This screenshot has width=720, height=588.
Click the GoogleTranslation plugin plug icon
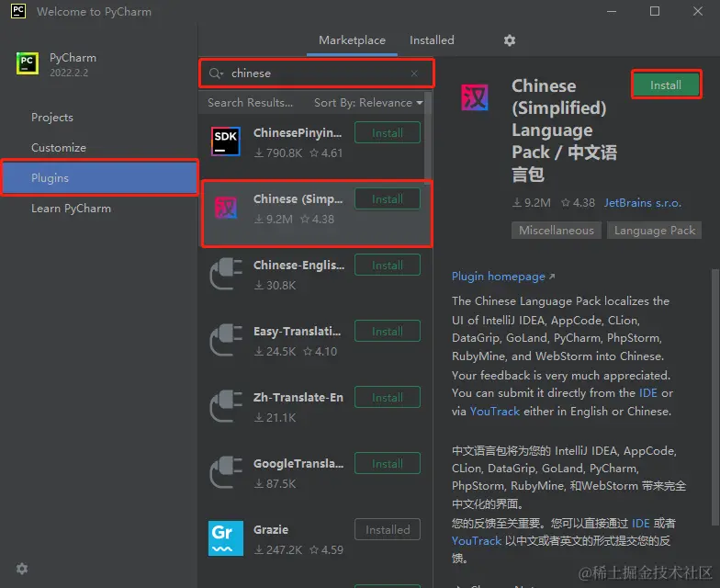(x=226, y=472)
